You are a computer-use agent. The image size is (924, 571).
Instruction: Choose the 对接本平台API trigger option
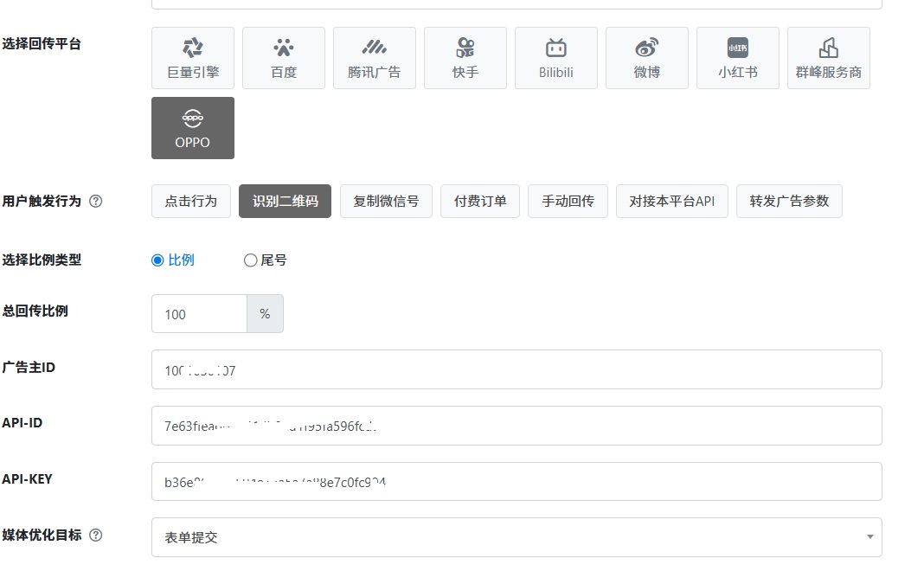[671, 202]
